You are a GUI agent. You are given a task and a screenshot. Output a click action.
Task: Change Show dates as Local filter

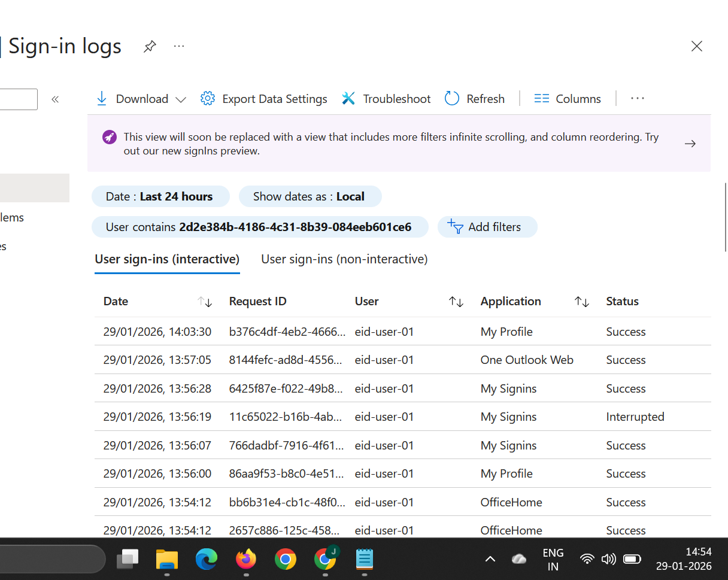(x=310, y=196)
